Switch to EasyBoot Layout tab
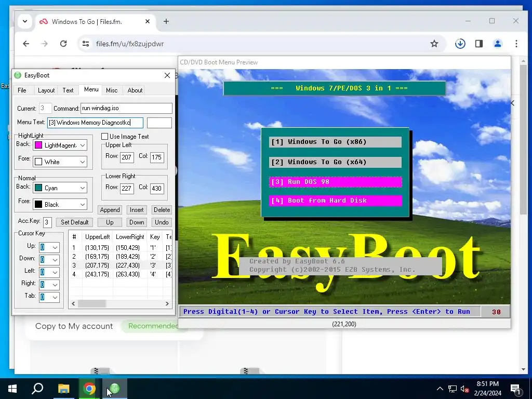 pos(46,90)
